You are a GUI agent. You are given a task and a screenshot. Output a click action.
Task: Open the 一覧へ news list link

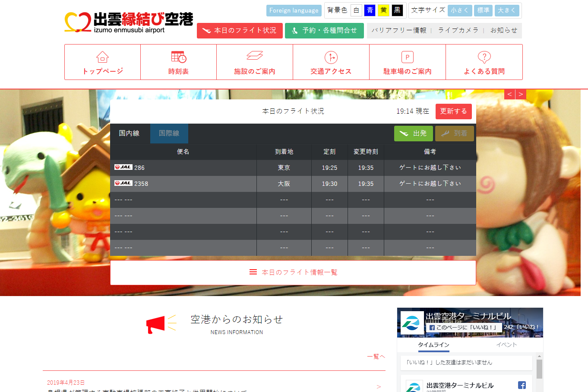point(376,357)
